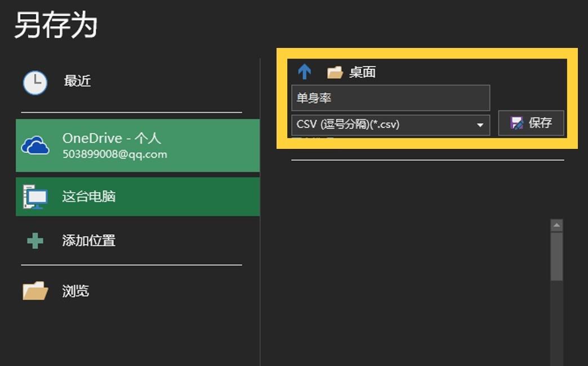Open the folder icon beside 浏览
Image resolution: width=588 pixels, height=366 pixels.
(x=35, y=291)
